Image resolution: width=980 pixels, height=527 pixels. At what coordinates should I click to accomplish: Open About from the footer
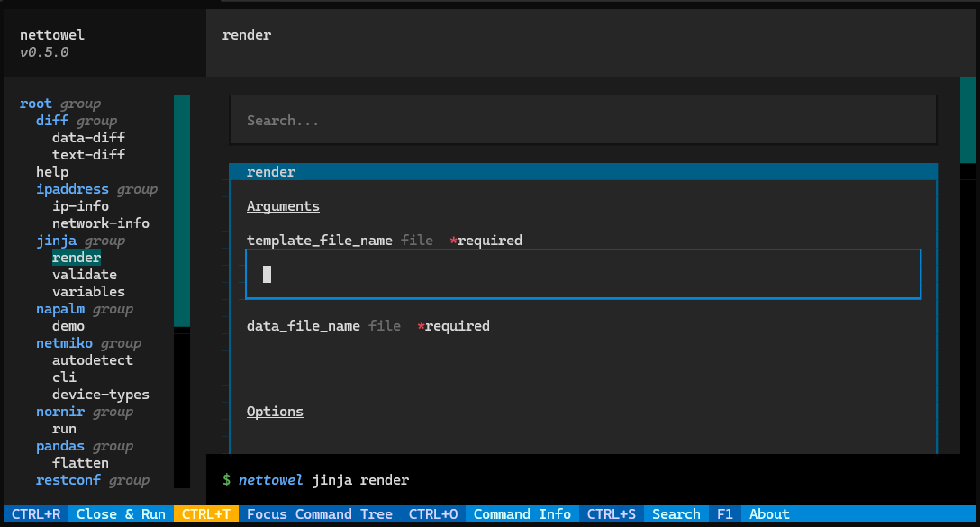(769, 514)
